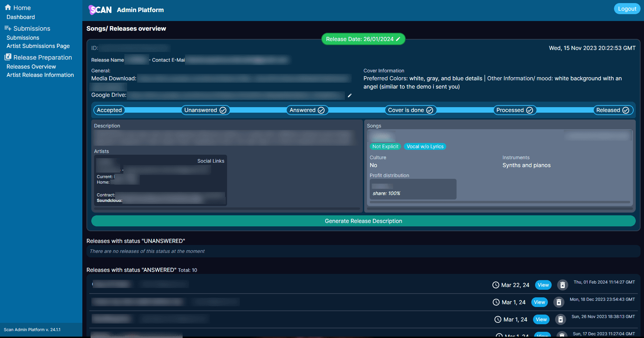View the release dated Mar 22, 24
The height and width of the screenshot is (338, 644).
click(543, 285)
